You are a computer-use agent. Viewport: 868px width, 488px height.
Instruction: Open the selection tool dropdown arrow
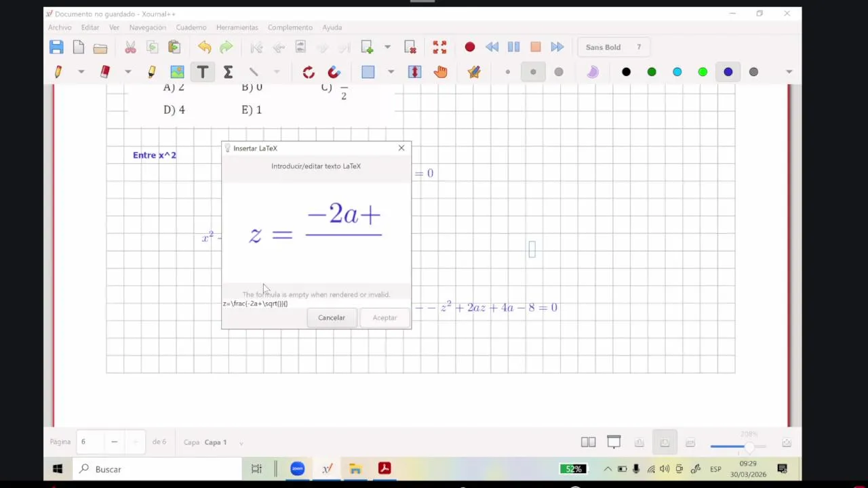391,72
